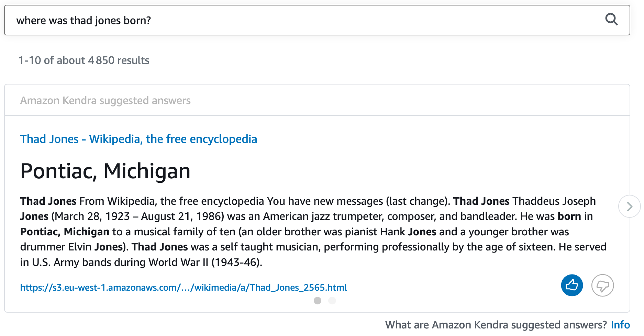Select the first carousel pagination dot
This screenshot has width=644, height=336.
(x=318, y=301)
